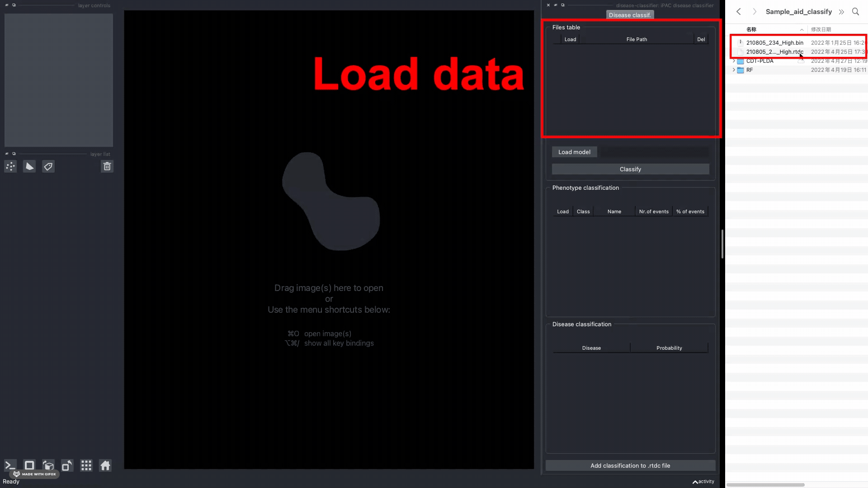This screenshot has height=488, width=868.
Task: Expand the activity indicator in status bar
Action: 703,482
